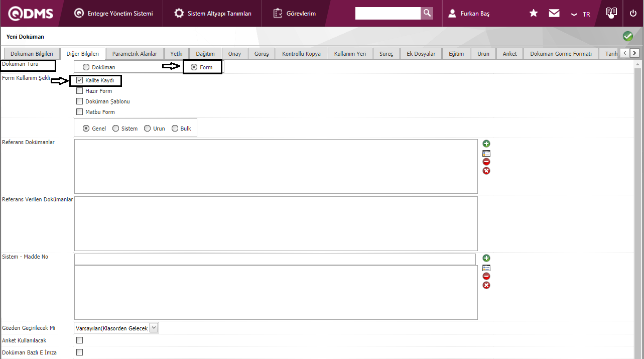Click the top search input field
644x359 pixels.
click(x=388, y=13)
